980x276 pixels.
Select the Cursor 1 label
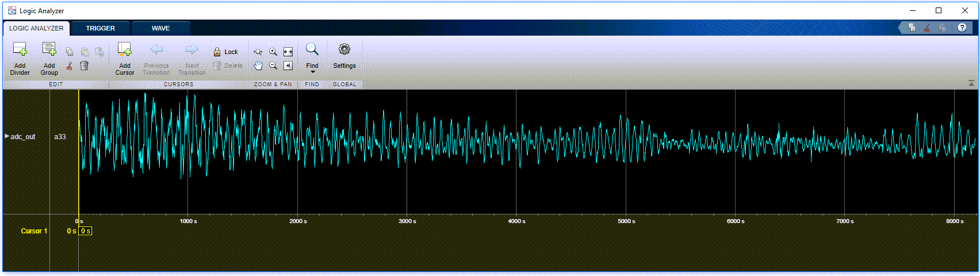(34, 231)
